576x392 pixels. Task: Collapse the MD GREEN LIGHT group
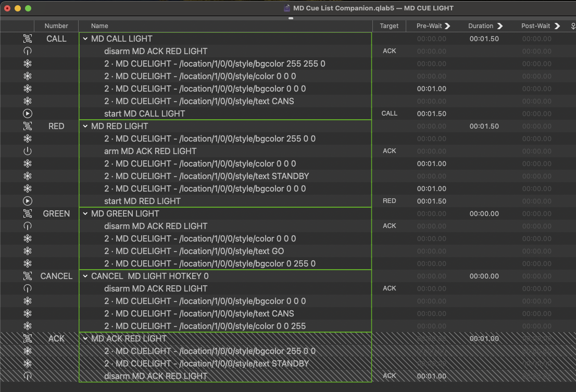[85, 213]
